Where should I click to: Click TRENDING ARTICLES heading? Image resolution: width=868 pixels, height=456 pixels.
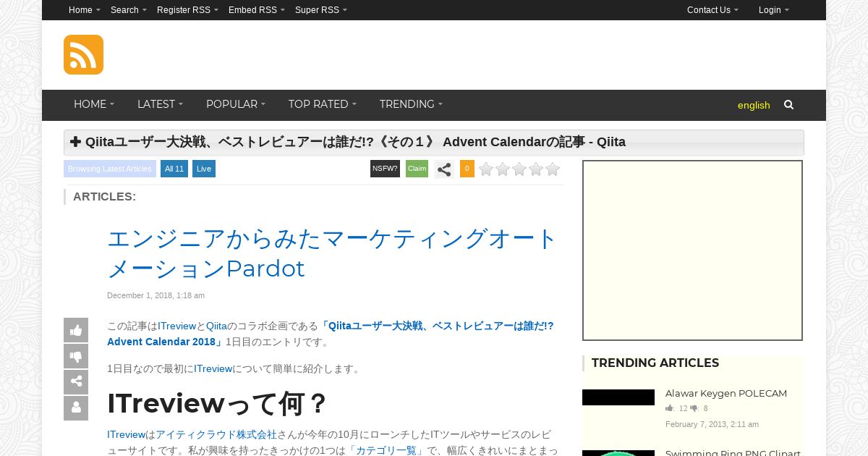[x=655, y=363]
